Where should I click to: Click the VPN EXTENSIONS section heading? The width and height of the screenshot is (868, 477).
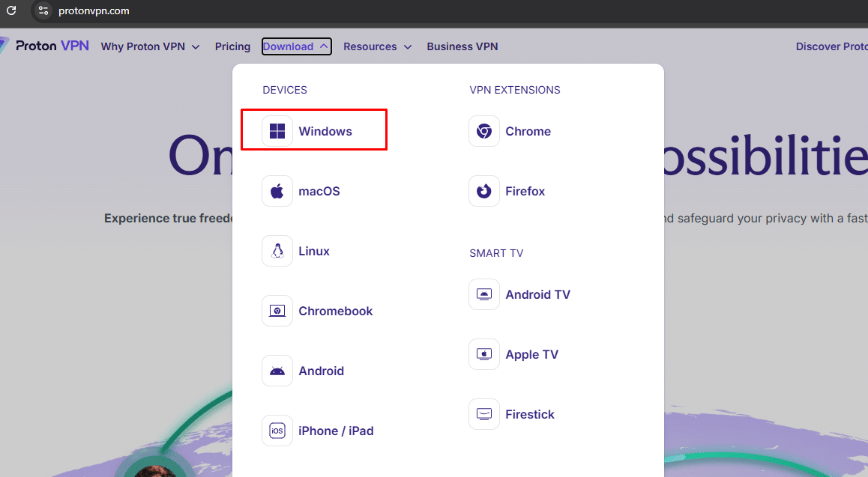coord(515,90)
